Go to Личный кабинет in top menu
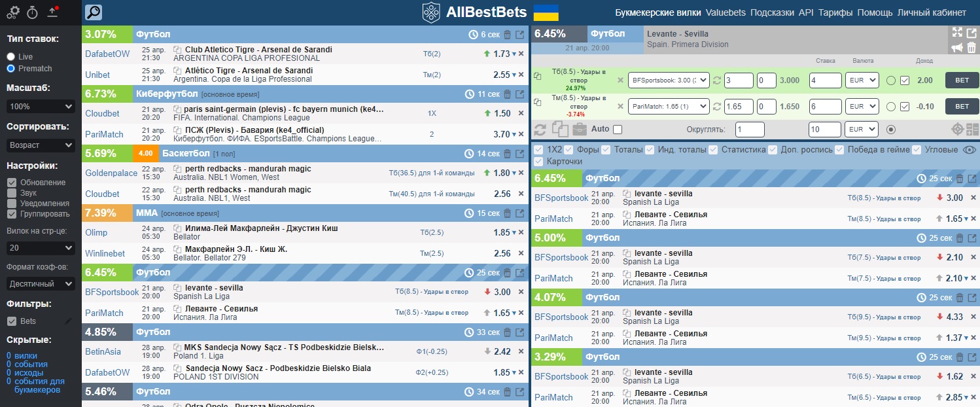 [932, 12]
